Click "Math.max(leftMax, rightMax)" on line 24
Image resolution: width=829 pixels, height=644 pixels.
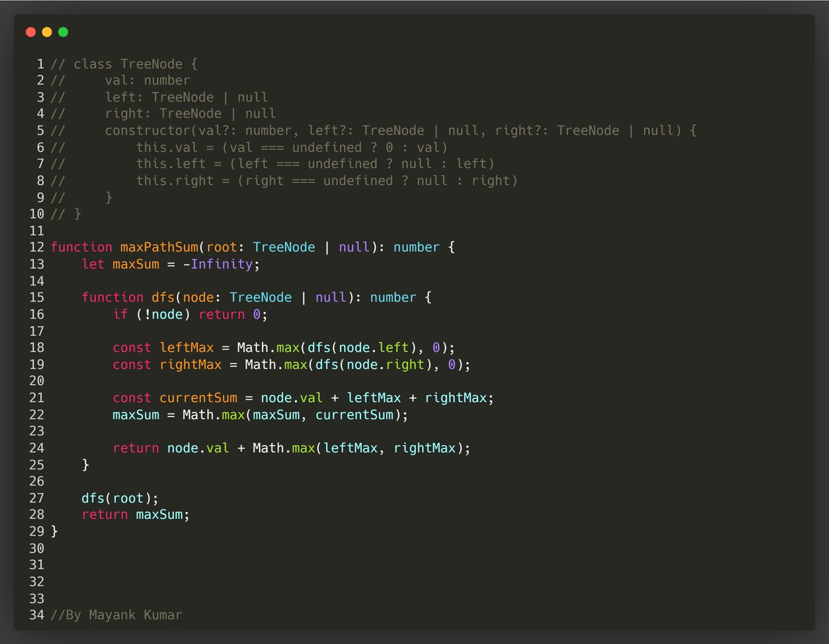[359, 448]
